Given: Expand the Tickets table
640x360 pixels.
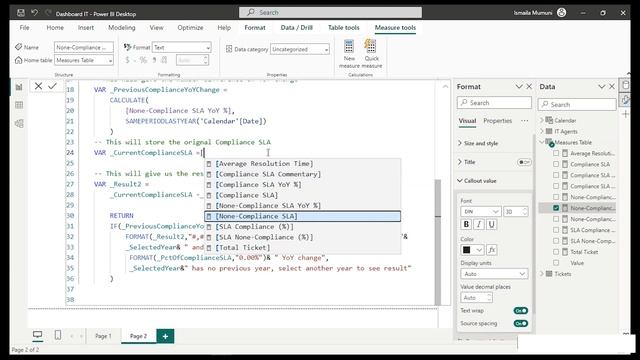Looking at the screenshot, I should coord(542,274).
